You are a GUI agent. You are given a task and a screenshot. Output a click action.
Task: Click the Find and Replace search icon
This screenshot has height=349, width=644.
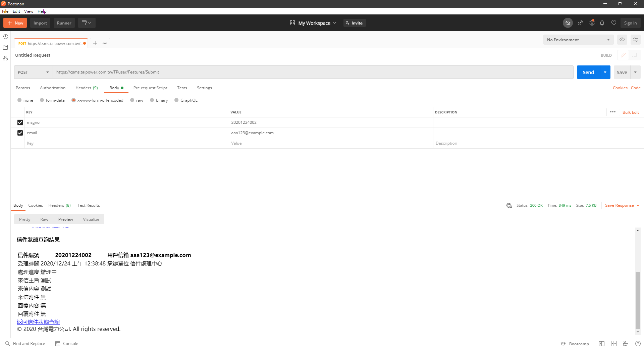coord(7,344)
